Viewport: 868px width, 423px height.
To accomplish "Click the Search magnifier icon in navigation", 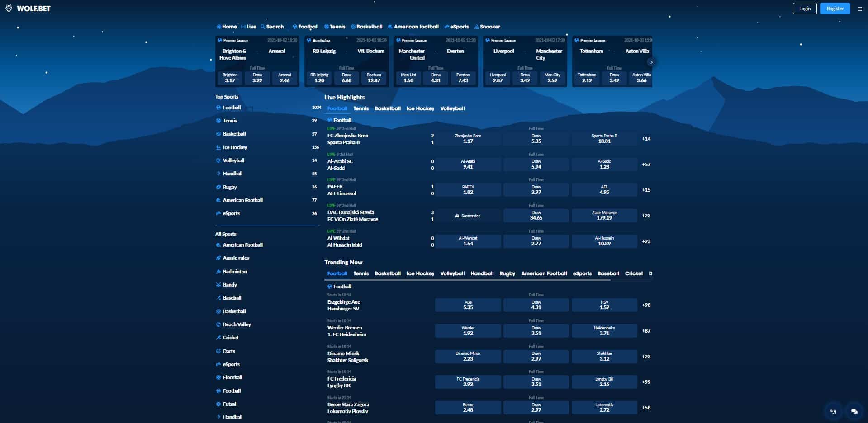I will pos(263,27).
